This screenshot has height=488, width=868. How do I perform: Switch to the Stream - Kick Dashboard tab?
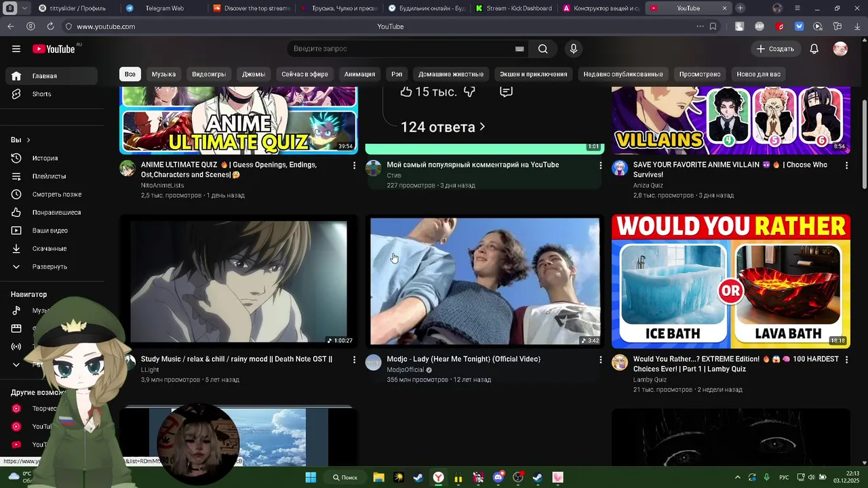click(515, 8)
